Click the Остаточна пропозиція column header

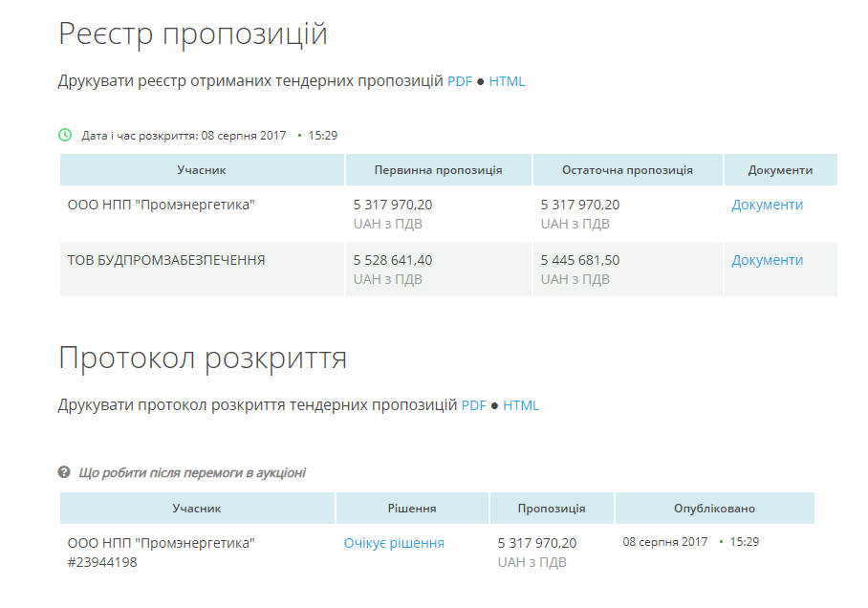[x=628, y=170]
